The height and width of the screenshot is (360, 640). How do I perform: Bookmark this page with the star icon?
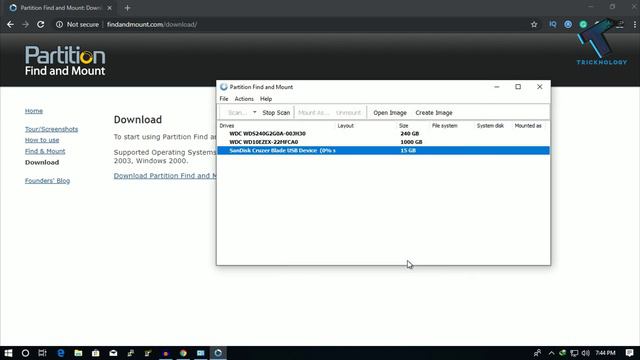point(534,24)
